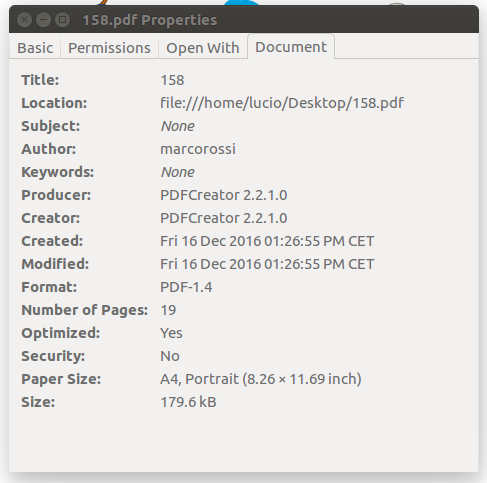Click the Subject value None
Screen dimensions: 487x483
pyautogui.click(x=178, y=126)
